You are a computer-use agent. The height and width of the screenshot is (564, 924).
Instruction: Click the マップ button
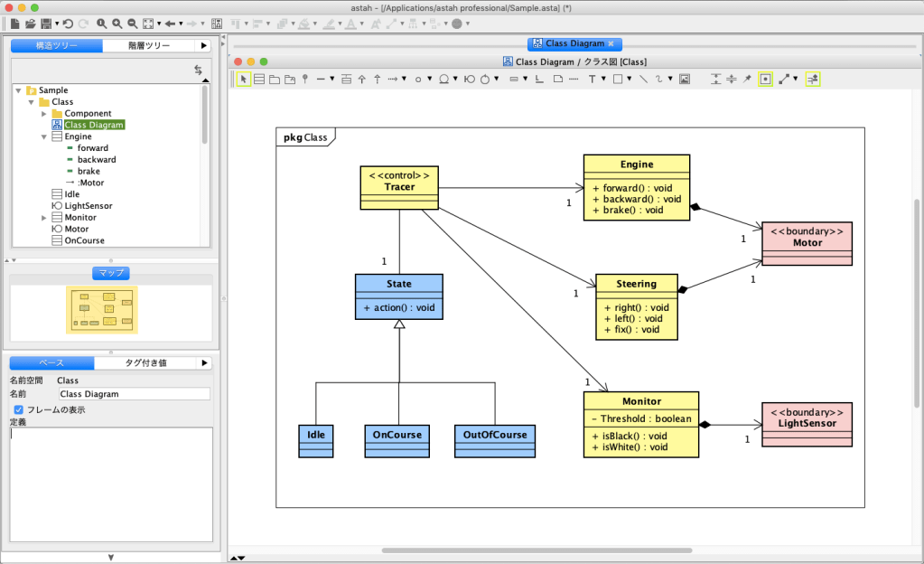(x=110, y=273)
